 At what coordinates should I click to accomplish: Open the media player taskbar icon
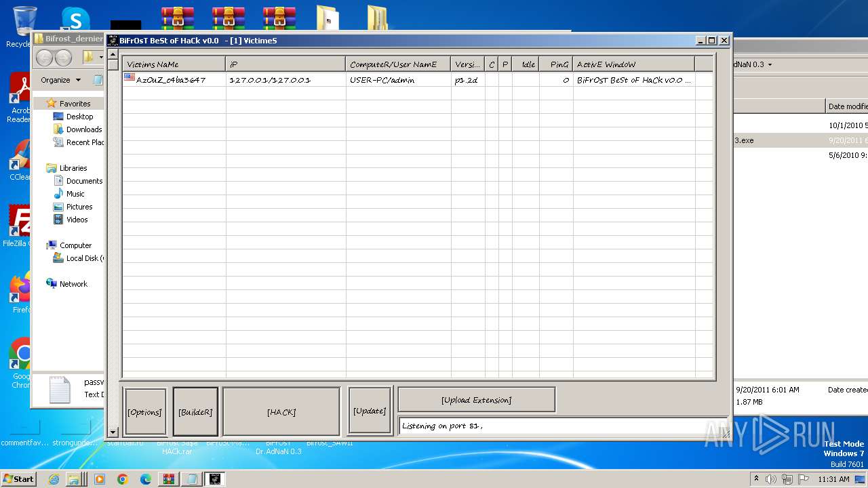(x=100, y=479)
